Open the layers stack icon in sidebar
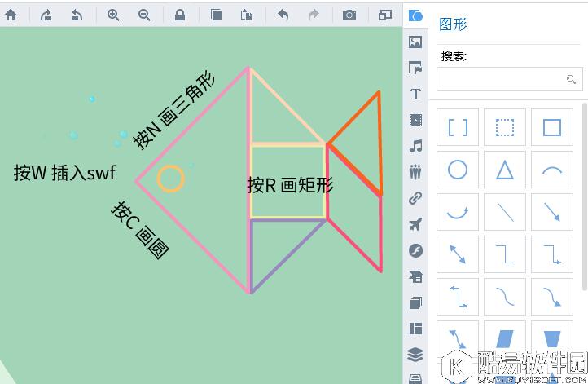588x384 pixels. point(415,355)
